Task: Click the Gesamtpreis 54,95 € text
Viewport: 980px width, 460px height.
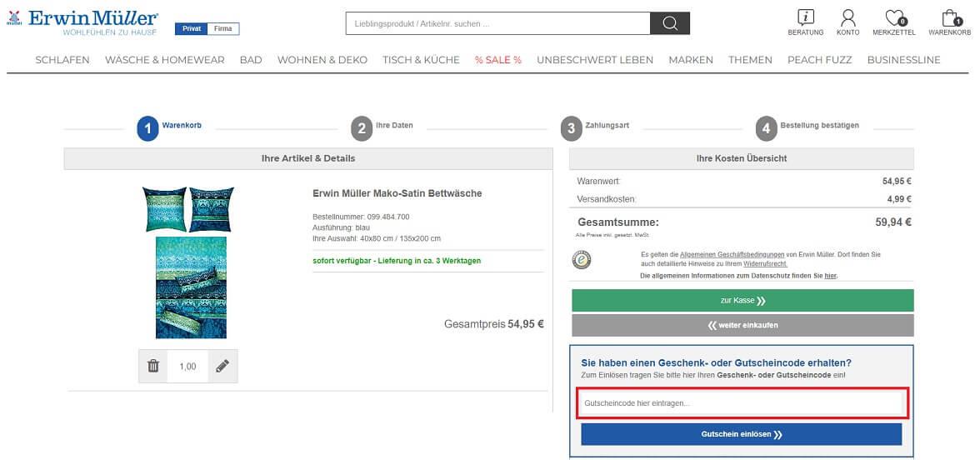Action: (x=493, y=324)
